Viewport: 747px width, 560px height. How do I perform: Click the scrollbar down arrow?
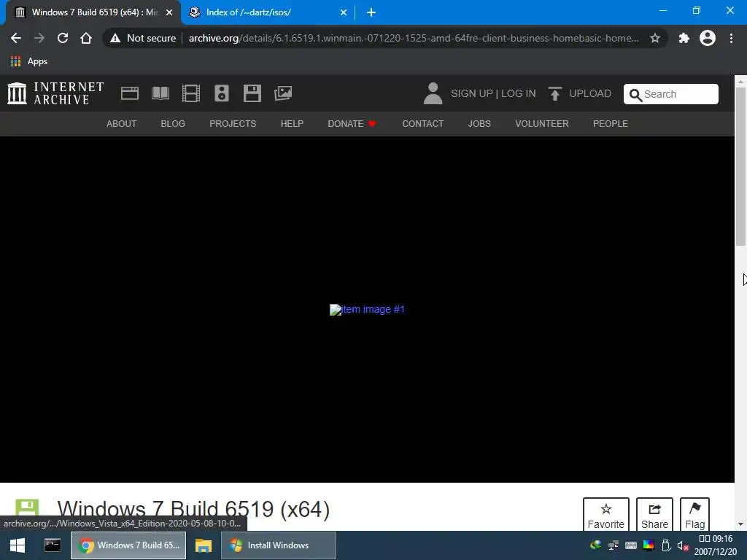[741, 524]
